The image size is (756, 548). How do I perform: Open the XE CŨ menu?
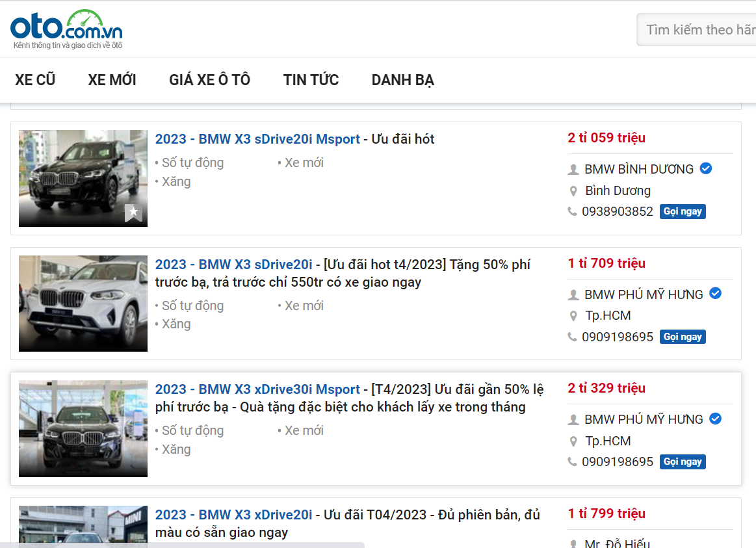pos(35,80)
